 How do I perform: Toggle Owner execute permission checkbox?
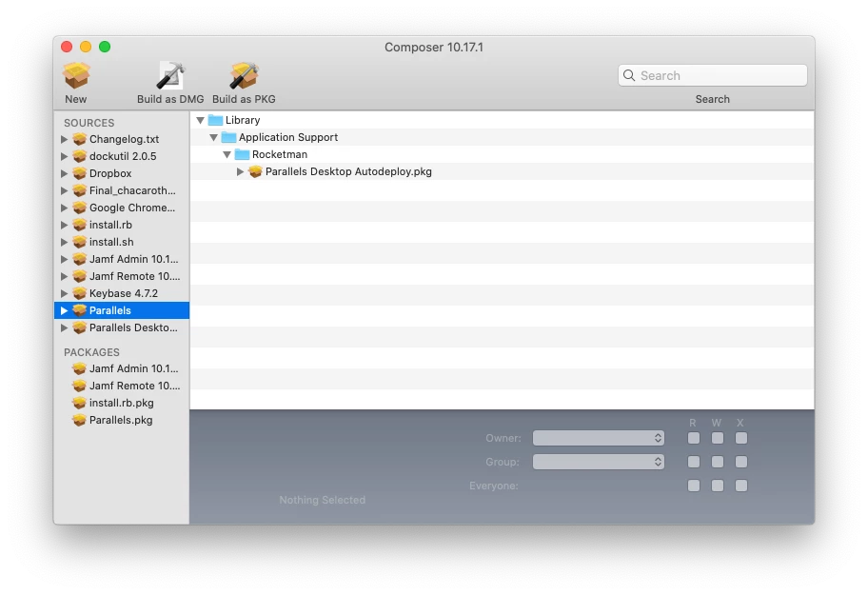[x=741, y=438]
